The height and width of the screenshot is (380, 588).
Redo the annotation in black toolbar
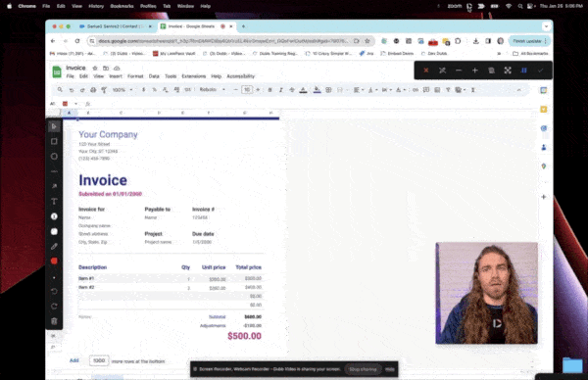pos(54,307)
